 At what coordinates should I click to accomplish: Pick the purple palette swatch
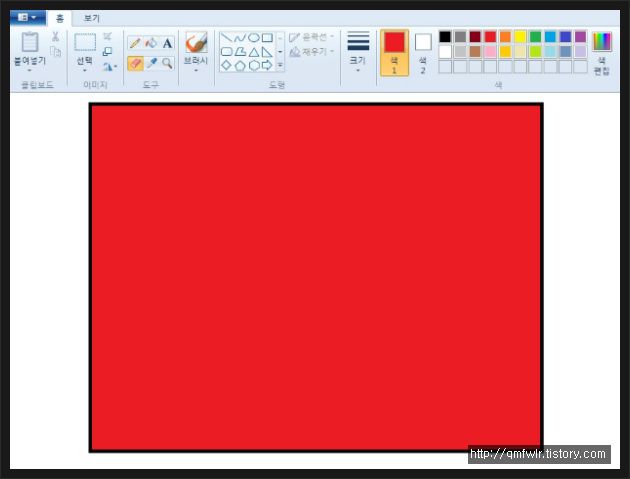581,37
